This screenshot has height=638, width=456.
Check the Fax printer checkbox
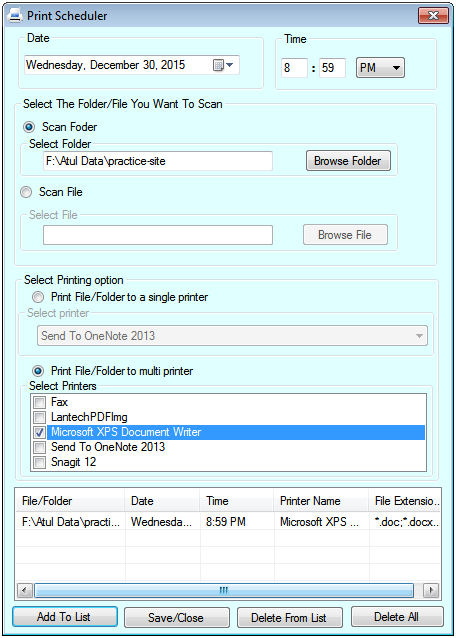pyautogui.click(x=39, y=403)
